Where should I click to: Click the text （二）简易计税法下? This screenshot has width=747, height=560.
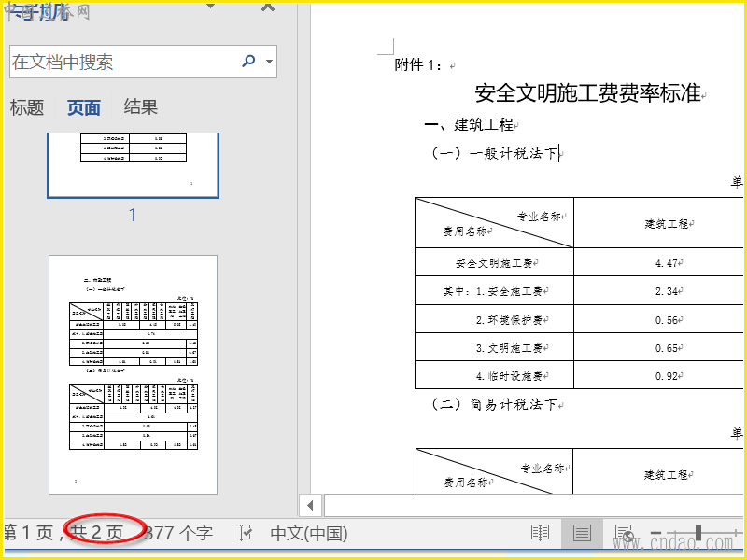[x=494, y=404]
